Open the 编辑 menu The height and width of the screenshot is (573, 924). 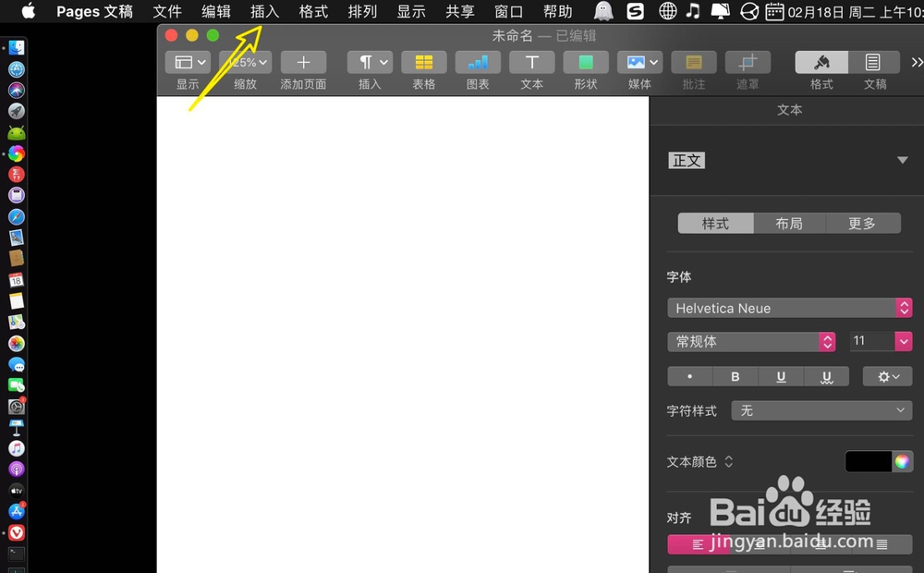(x=215, y=11)
